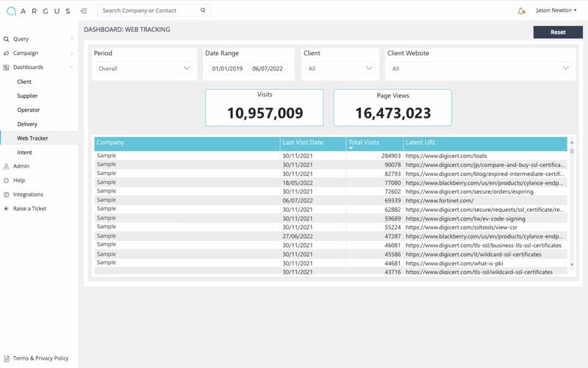This screenshot has width=588, height=368.
Task: Click the Integrations icon
Action: coord(6,194)
